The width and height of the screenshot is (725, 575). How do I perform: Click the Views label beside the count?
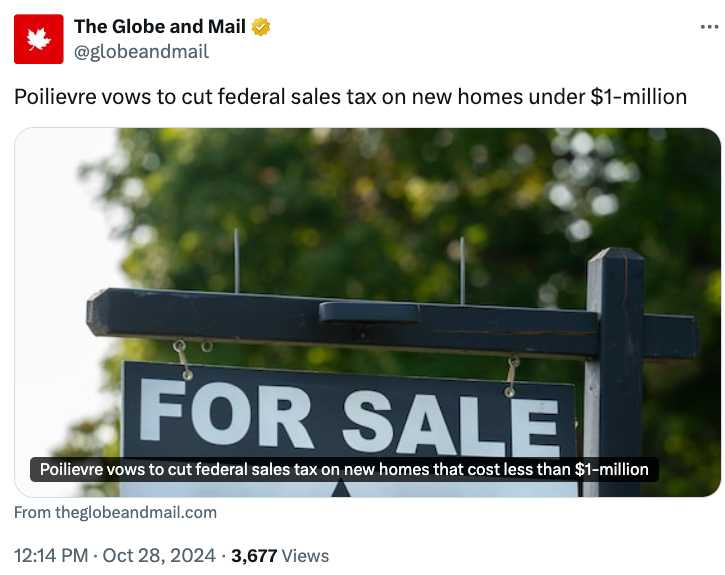click(x=305, y=556)
